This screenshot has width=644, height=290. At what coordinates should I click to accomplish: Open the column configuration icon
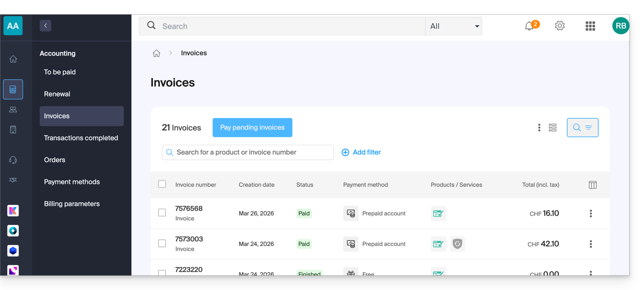tap(592, 185)
